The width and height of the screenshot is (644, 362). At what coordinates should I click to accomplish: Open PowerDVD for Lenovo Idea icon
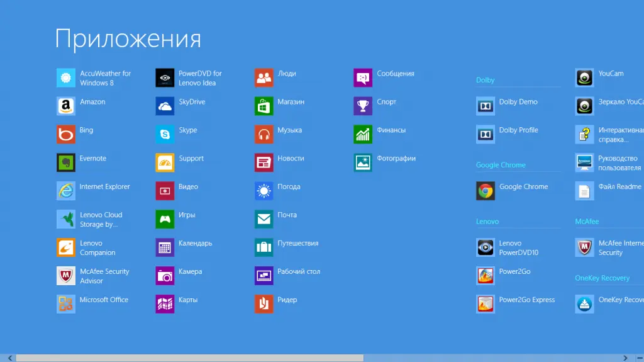[x=165, y=77]
